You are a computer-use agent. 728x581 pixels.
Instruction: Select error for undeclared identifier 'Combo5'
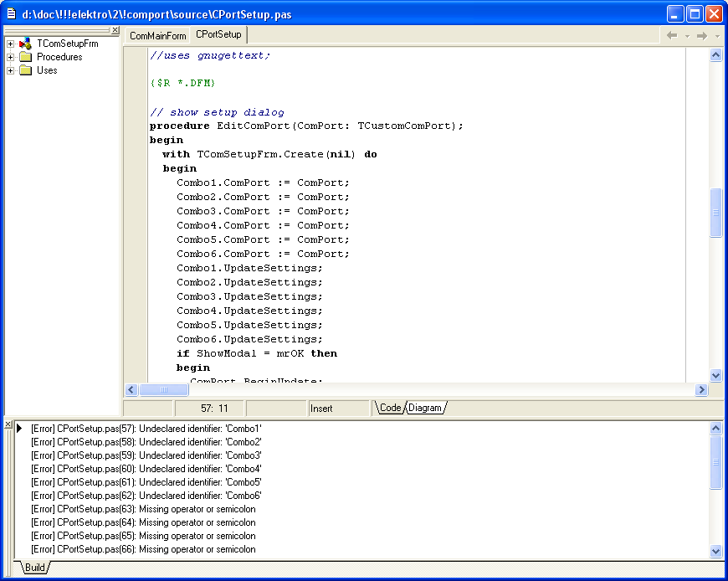146,482
